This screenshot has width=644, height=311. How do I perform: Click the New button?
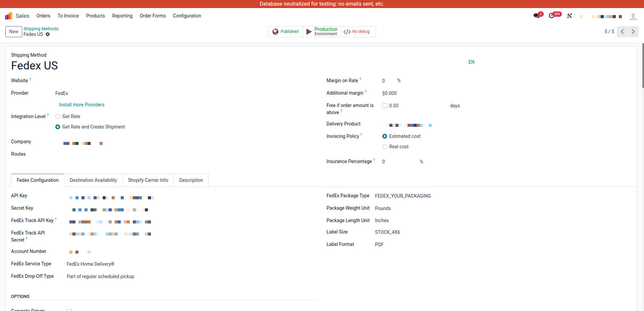(14, 32)
